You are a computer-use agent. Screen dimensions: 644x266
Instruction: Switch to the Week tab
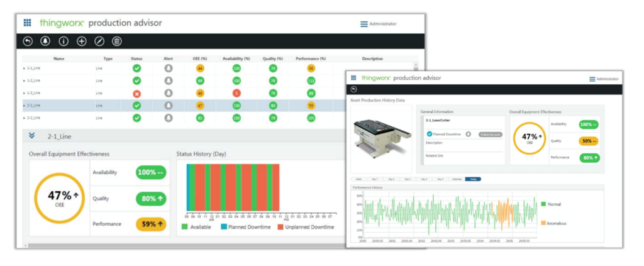[358, 179]
